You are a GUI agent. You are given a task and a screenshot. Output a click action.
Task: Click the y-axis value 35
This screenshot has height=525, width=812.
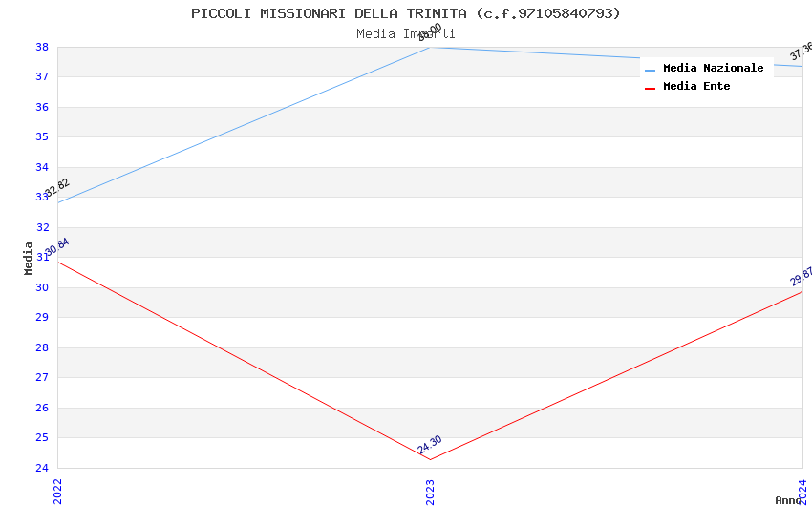click(x=42, y=137)
